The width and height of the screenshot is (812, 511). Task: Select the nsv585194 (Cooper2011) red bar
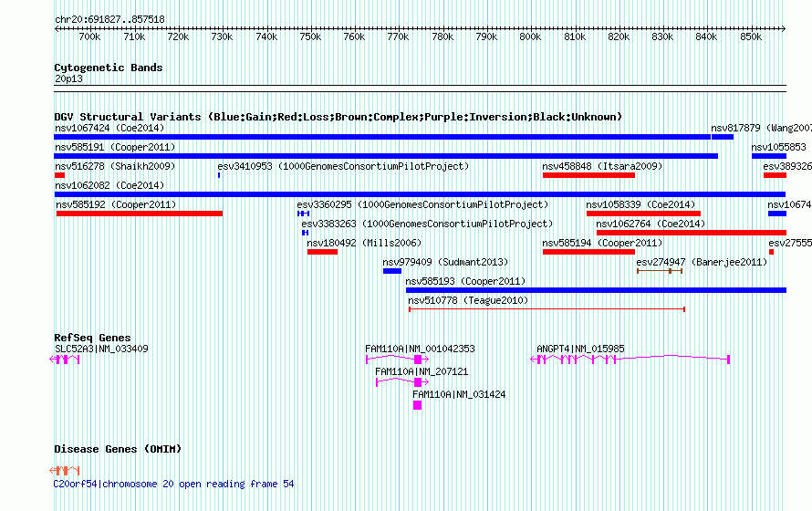[x=588, y=252]
